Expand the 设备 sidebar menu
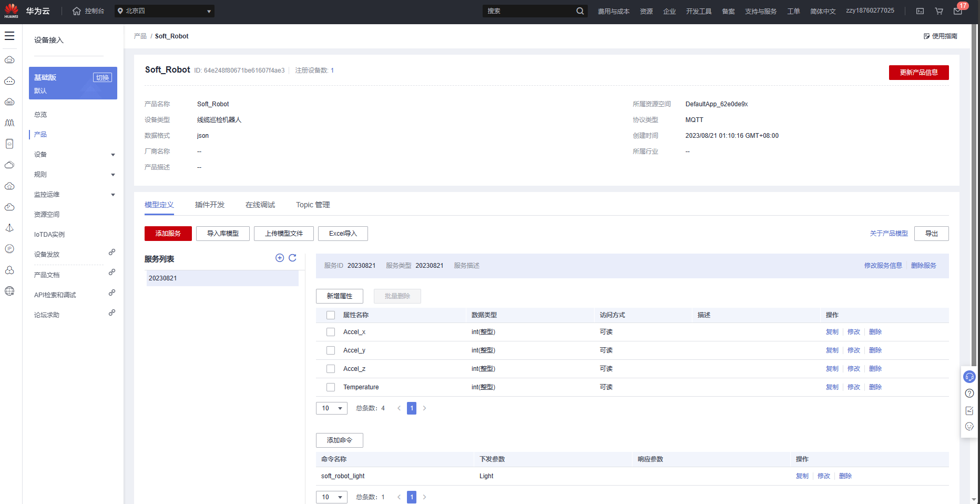Viewport: 980px width, 504px height. [74, 155]
